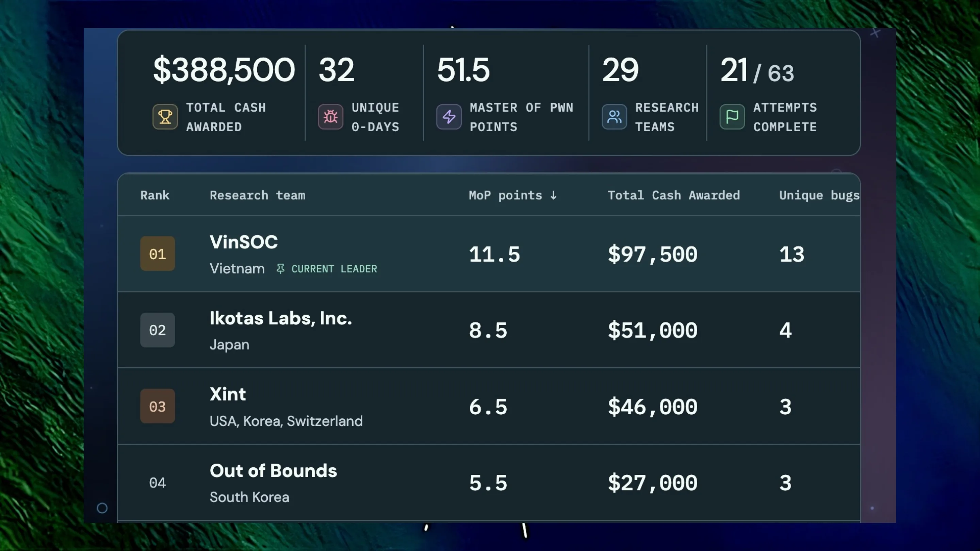The image size is (980, 551).
Task: Click VinSOC's $97,500 cash value
Action: point(653,254)
